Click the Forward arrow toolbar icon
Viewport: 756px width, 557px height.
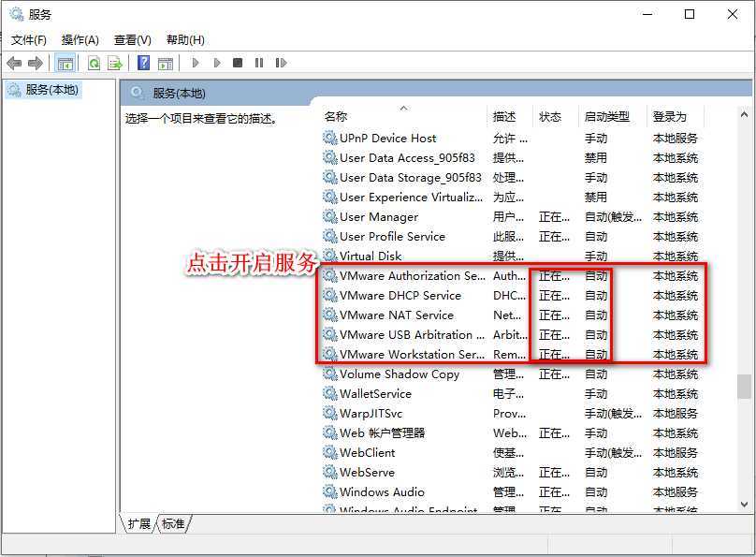36,63
